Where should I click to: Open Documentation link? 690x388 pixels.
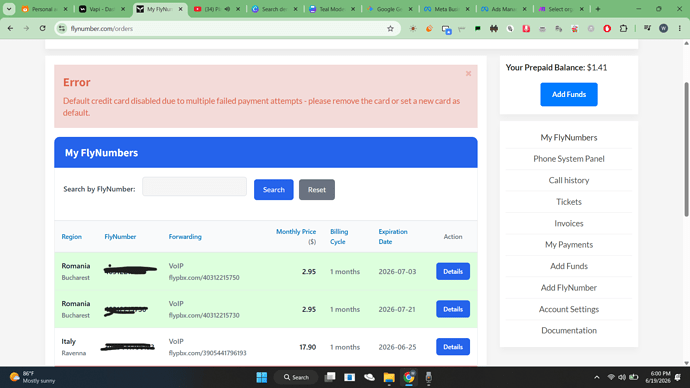click(569, 330)
